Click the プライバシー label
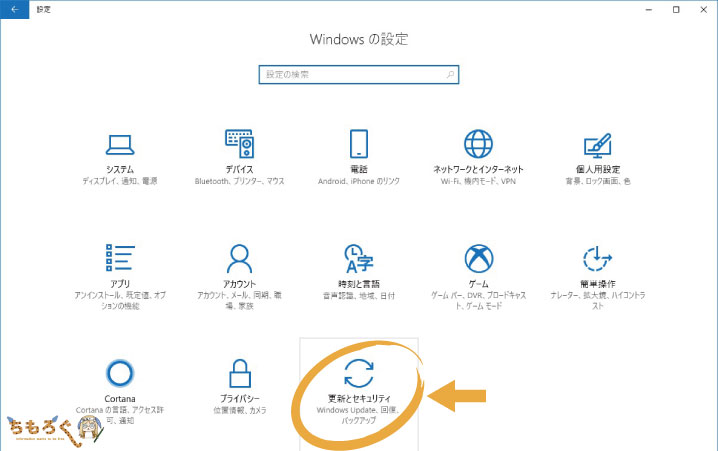The width and height of the screenshot is (718, 451). 239,399
